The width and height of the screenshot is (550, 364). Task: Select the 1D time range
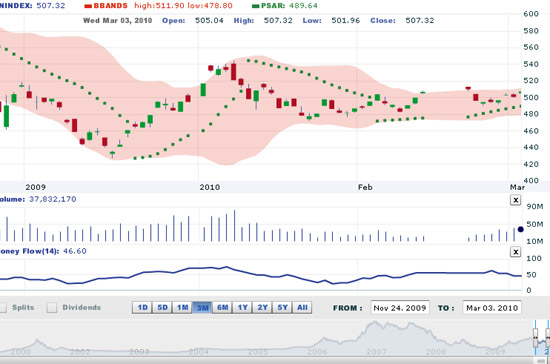tap(142, 308)
